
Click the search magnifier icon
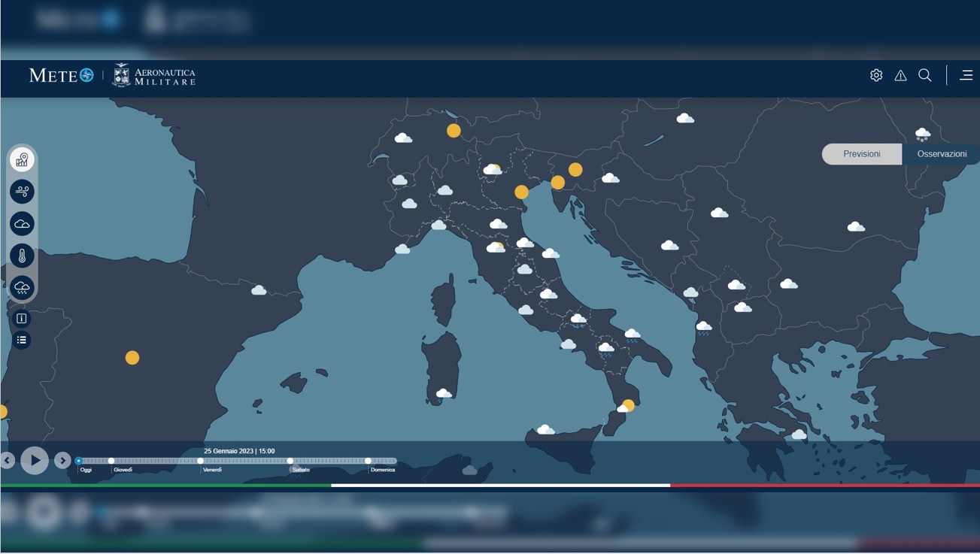click(925, 75)
